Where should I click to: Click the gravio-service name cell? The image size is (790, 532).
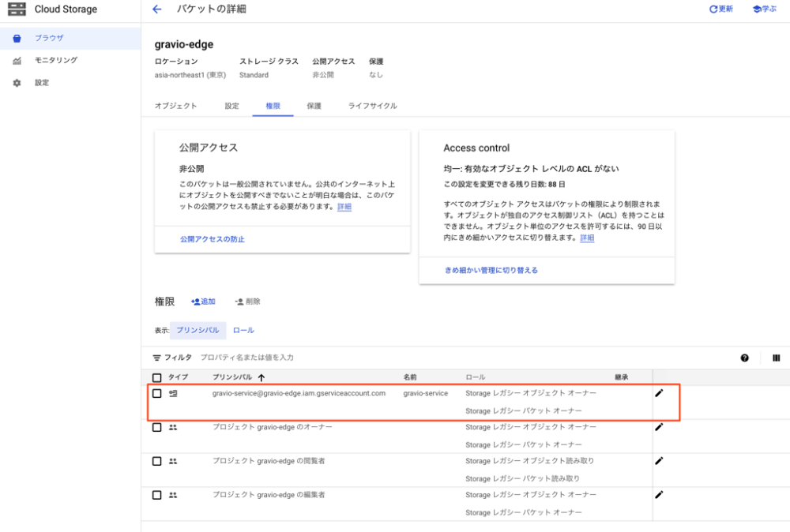click(x=426, y=393)
